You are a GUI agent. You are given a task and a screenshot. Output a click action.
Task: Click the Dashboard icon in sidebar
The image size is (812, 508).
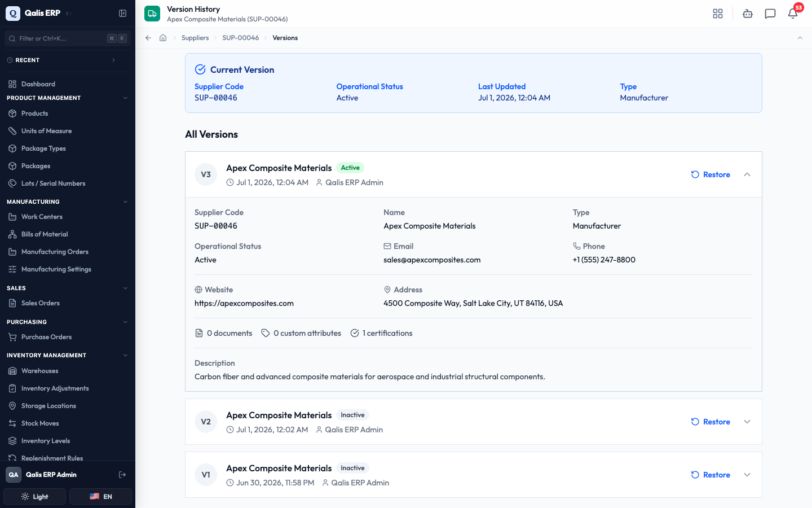coord(12,84)
